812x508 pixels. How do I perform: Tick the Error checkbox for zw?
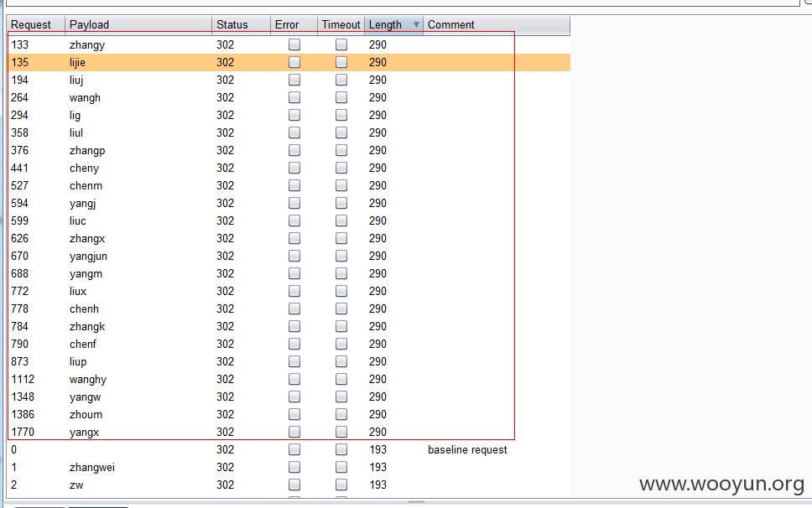click(294, 485)
